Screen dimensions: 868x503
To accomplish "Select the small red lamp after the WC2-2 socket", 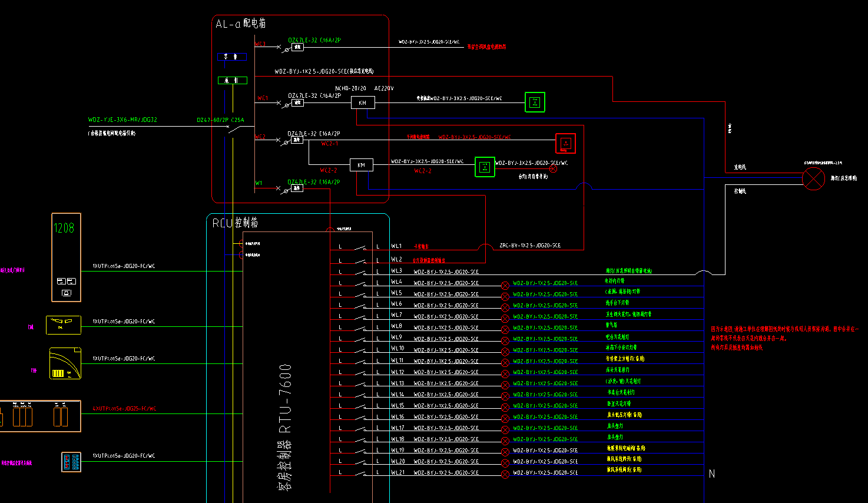I will [x=553, y=169].
